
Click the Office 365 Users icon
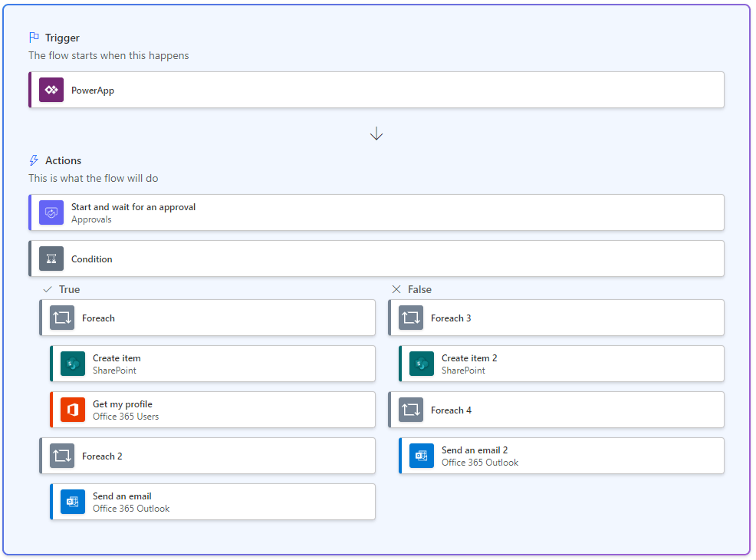(73, 410)
